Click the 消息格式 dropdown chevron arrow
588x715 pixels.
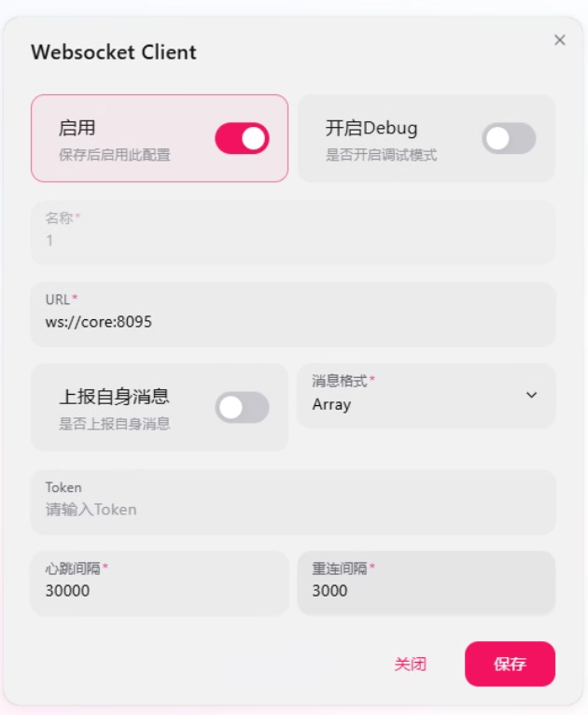(x=531, y=395)
